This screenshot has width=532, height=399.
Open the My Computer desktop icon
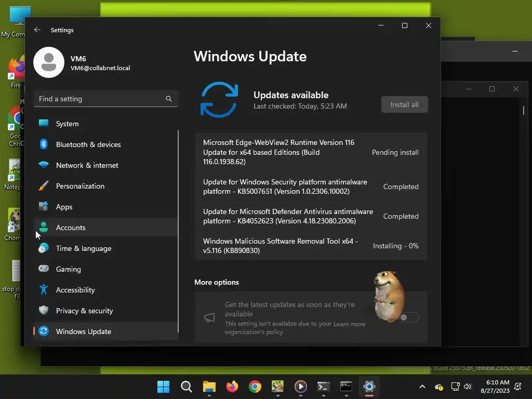pos(13,21)
